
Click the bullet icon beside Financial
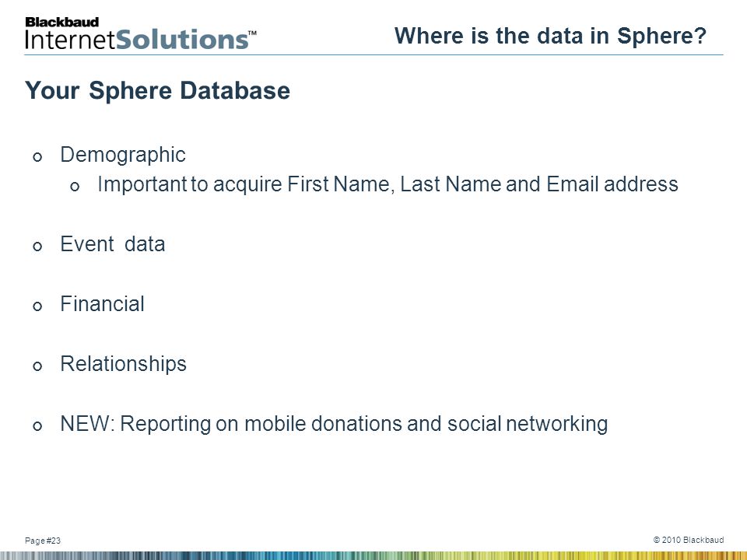point(37,306)
